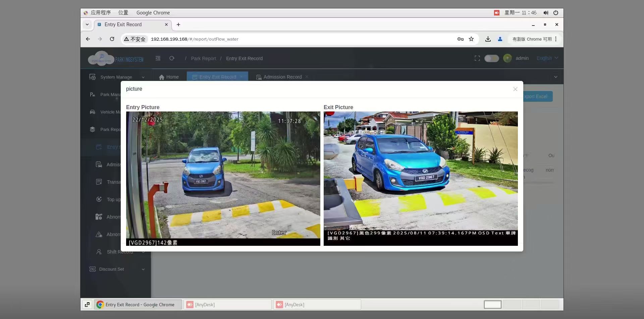
Task: Click the Top up sidebar icon
Action: click(99, 199)
